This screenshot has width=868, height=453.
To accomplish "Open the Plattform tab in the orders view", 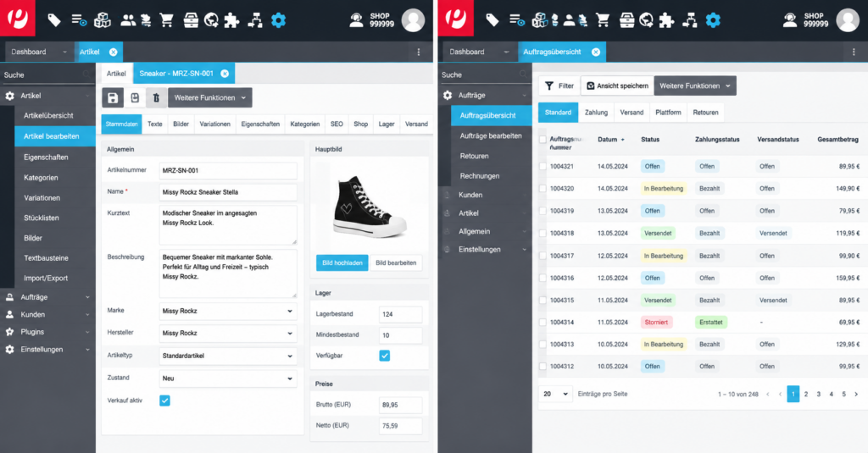I will pyautogui.click(x=668, y=113).
